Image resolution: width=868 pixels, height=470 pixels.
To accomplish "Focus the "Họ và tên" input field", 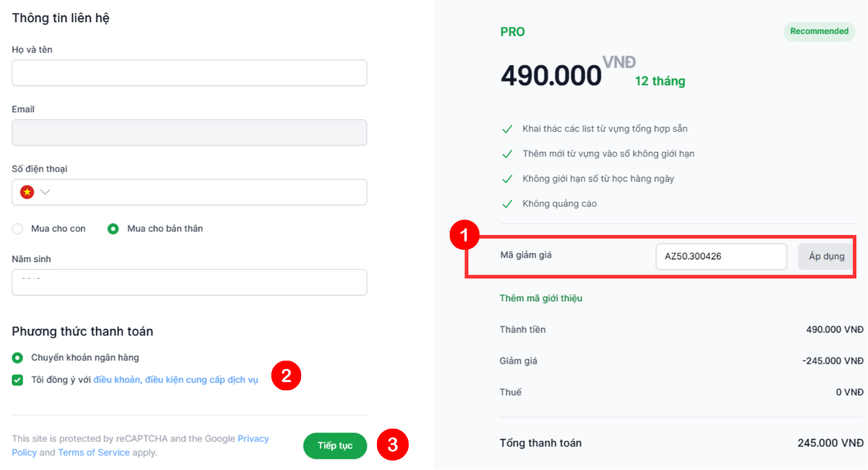I will (x=189, y=73).
